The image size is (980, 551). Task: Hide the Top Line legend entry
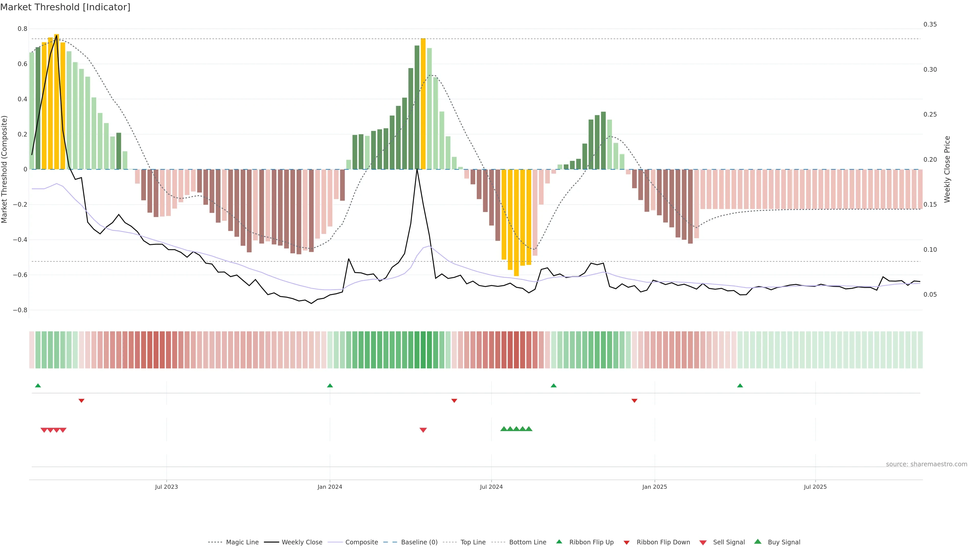tap(473, 542)
